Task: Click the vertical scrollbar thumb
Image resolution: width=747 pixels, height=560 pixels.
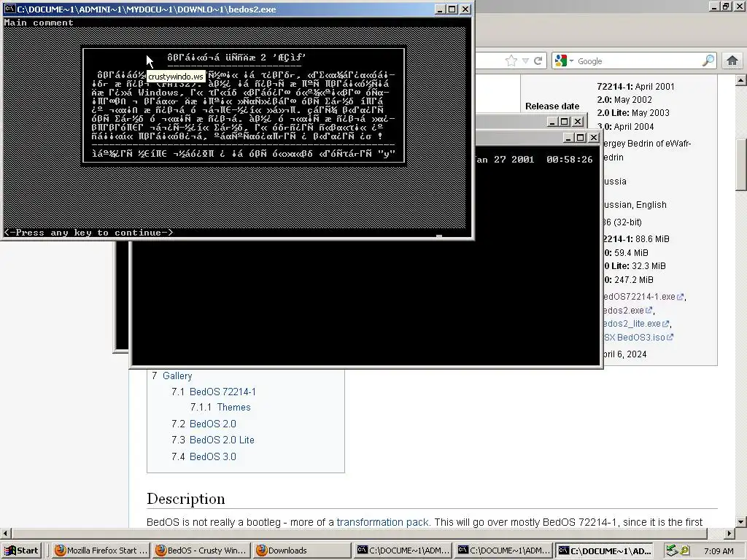Action: coord(741,165)
